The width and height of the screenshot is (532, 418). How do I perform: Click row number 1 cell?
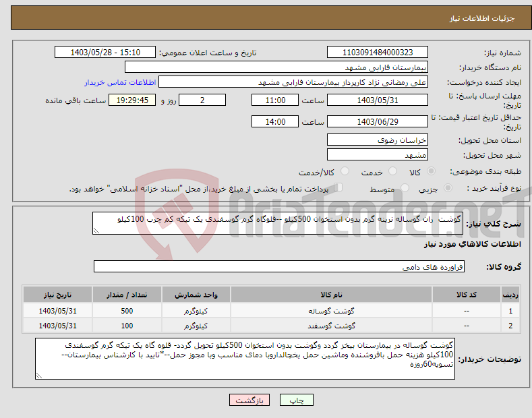pyautogui.click(x=510, y=311)
